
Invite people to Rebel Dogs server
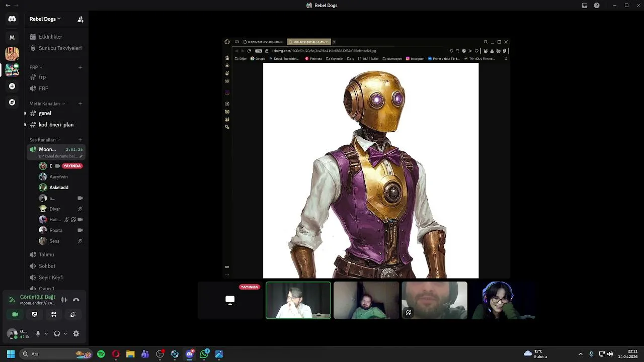tap(80, 19)
